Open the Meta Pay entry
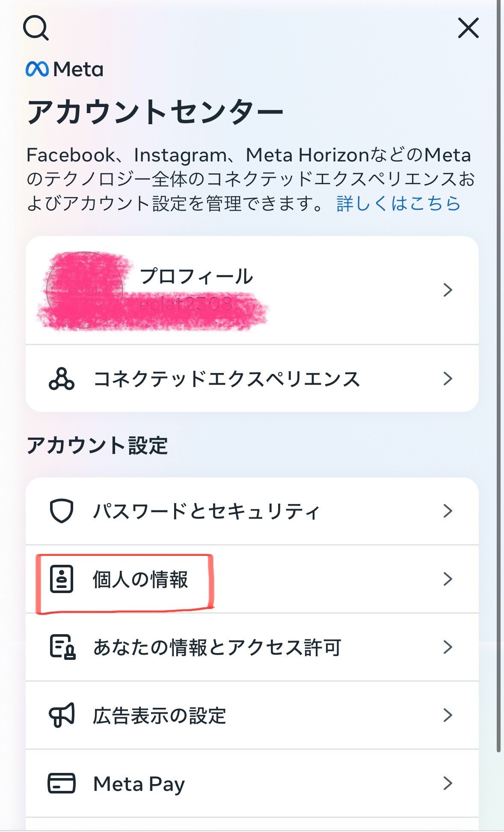504x832 pixels. [252, 783]
